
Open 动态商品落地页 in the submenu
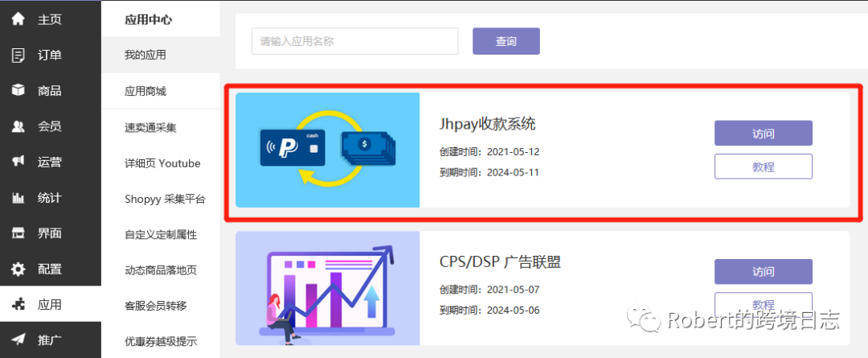(x=161, y=270)
